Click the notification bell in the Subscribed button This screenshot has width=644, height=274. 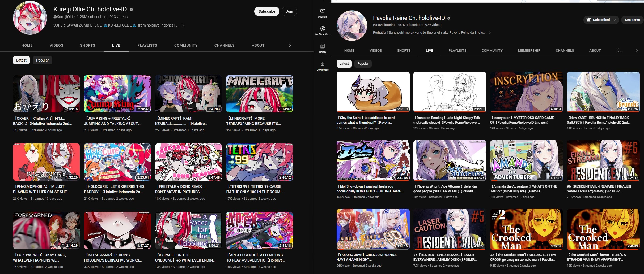(x=588, y=20)
